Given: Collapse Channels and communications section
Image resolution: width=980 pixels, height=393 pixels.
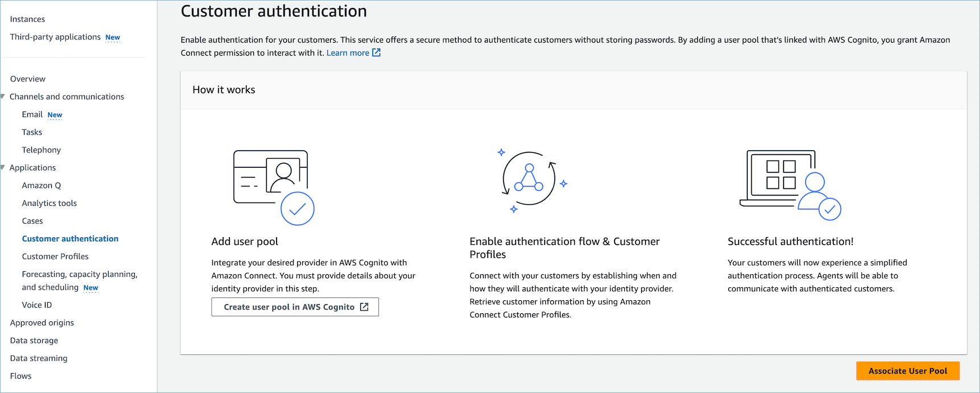Looking at the screenshot, I should (3, 97).
